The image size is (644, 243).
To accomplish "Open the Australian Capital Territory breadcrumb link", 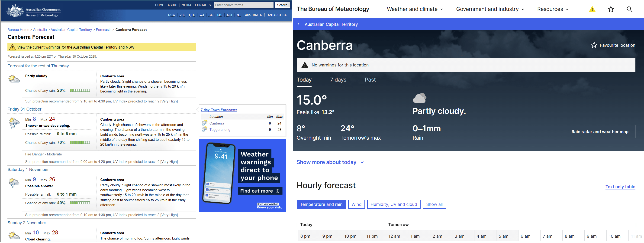I will (x=71, y=30).
